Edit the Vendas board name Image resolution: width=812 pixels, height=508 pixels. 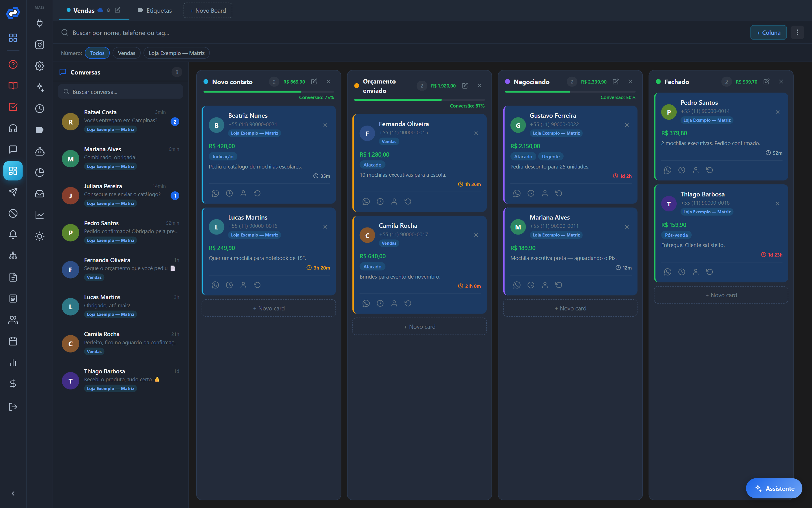118,10
